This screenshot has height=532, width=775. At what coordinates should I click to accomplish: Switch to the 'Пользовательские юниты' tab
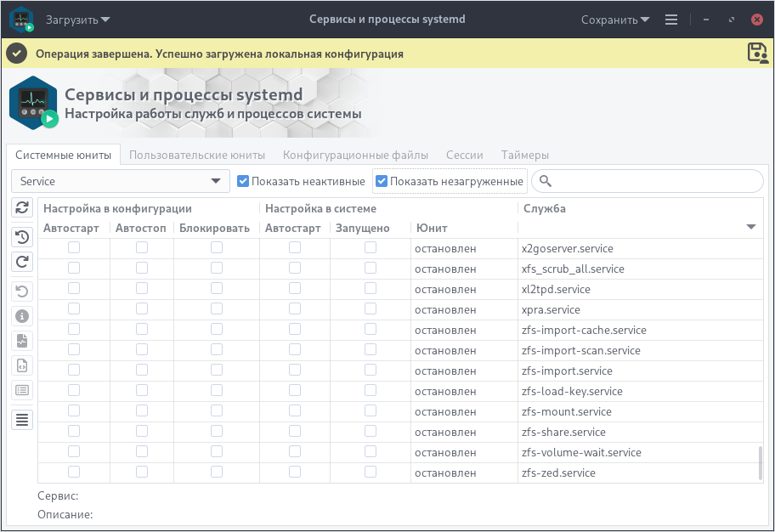[197, 155]
